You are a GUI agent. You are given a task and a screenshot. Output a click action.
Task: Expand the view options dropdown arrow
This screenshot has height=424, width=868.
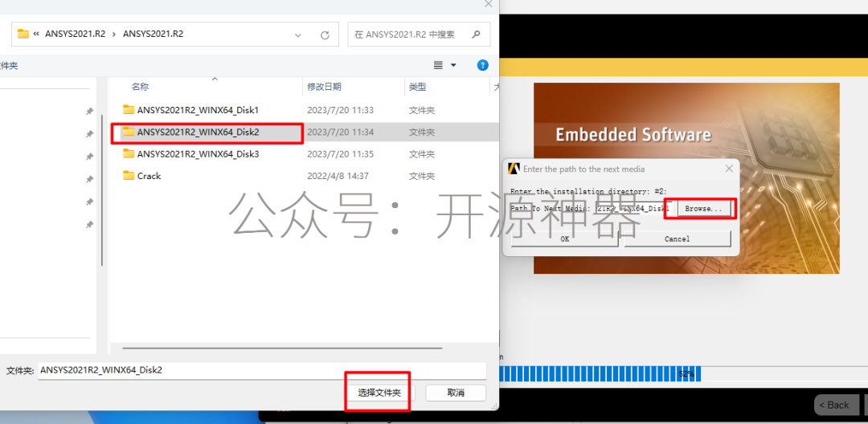454,65
